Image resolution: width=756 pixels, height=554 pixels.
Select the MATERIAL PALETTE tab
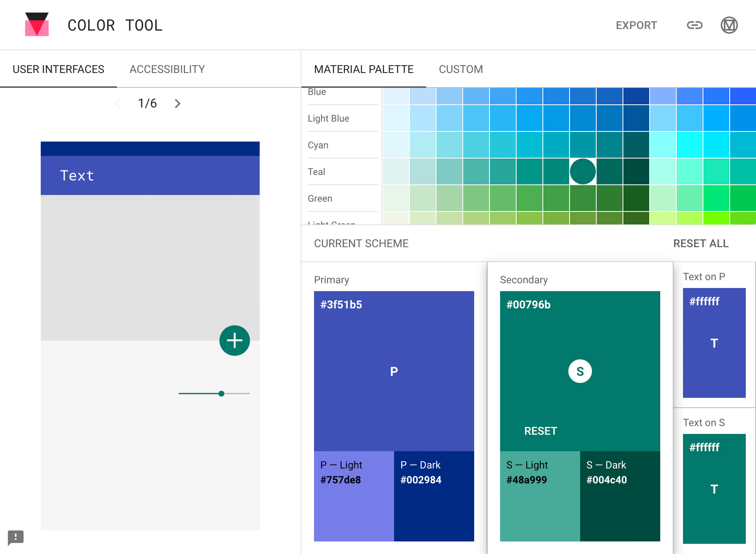(x=363, y=69)
